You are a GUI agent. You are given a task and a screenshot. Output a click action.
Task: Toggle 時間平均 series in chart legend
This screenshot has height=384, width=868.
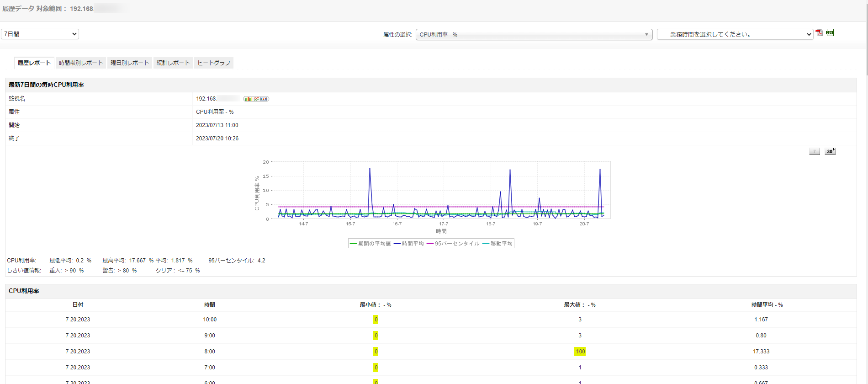click(409, 244)
